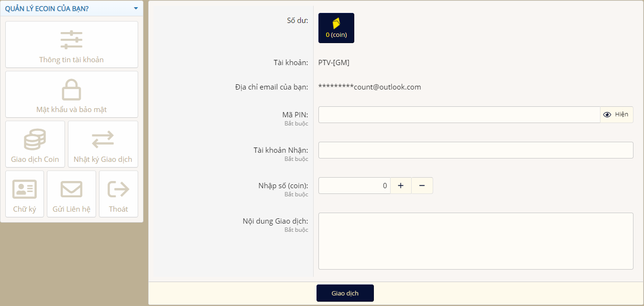Open Thông tin tài khoản sliders icon
Viewport: 644px width, 306px height.
(x=72, y=40)
